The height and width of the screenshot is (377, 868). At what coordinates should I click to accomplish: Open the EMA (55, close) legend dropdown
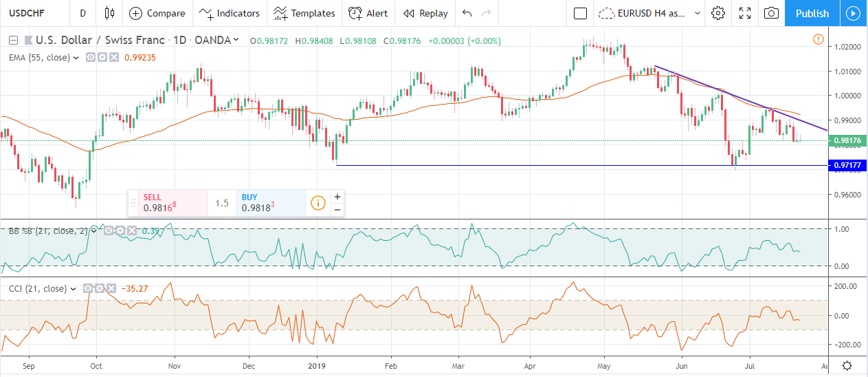pos(75,58)
